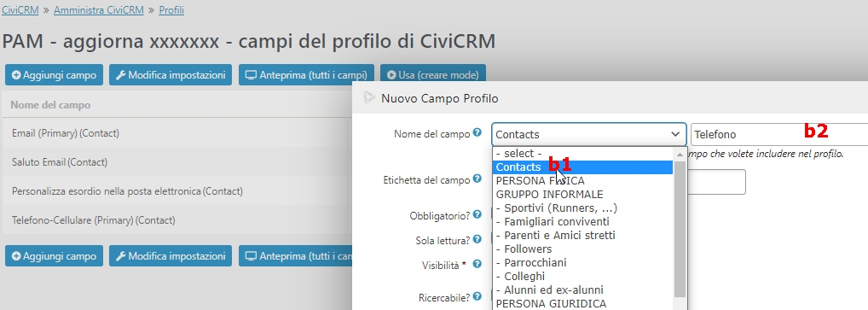Click play icon on Usa (creare mode)

391,75
